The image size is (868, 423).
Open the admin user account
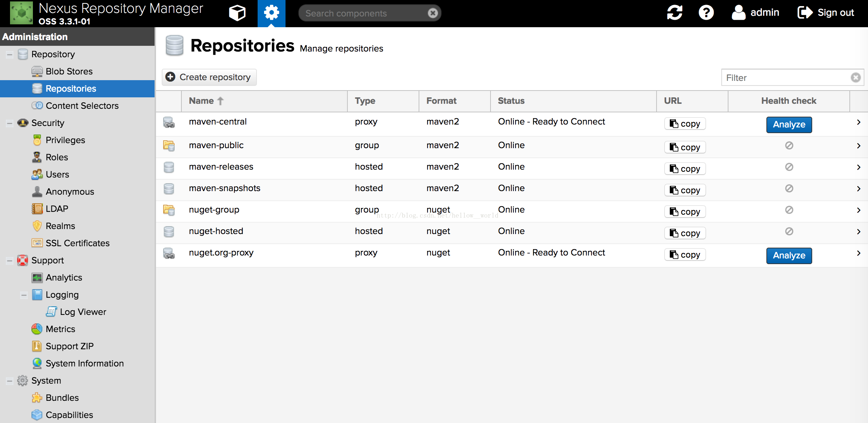point(755,13)
